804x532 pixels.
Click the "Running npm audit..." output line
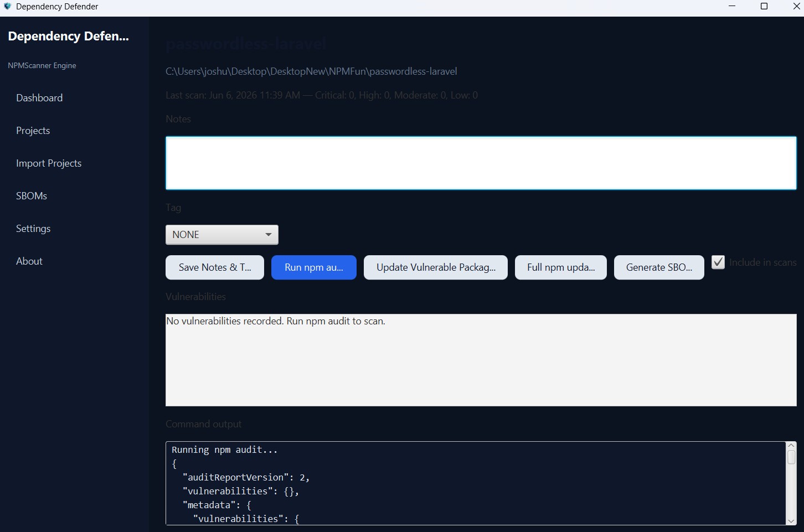[x=225, y=450]
